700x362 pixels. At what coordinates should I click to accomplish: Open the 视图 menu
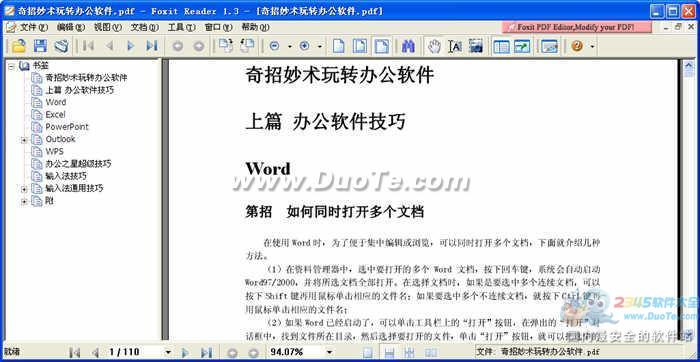click(108, 28)
